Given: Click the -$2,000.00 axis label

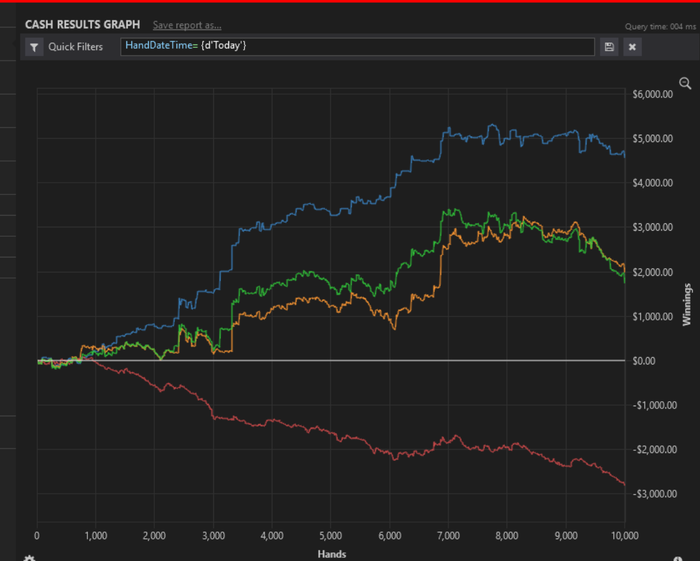Looking at the screenshot, I should click(x=654, y=449).
